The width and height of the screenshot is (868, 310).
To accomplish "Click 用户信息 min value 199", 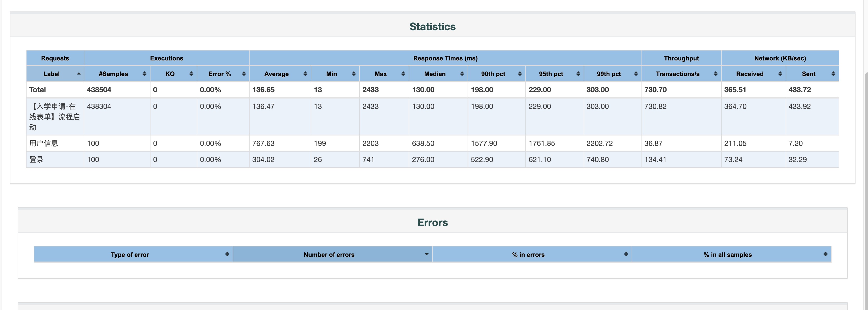I will tap(320, 143).
